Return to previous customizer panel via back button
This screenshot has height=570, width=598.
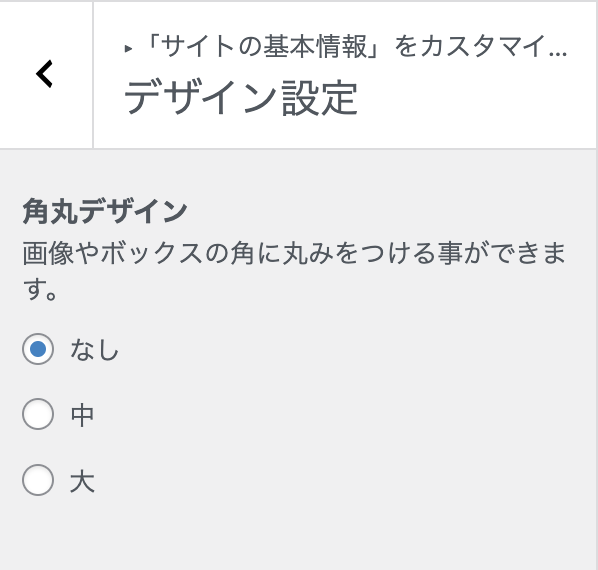tap(45, 74)
